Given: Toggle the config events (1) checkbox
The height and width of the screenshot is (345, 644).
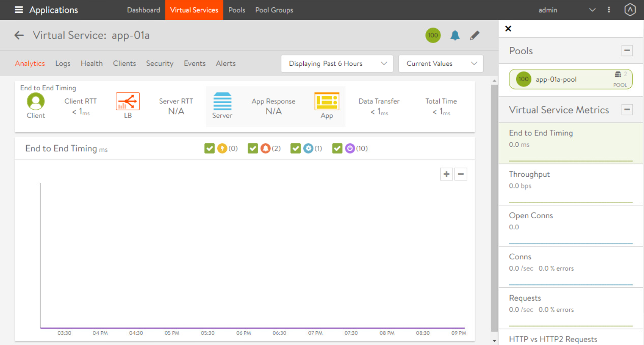Looking at the screenshot, I should click(x=296, y=148).
